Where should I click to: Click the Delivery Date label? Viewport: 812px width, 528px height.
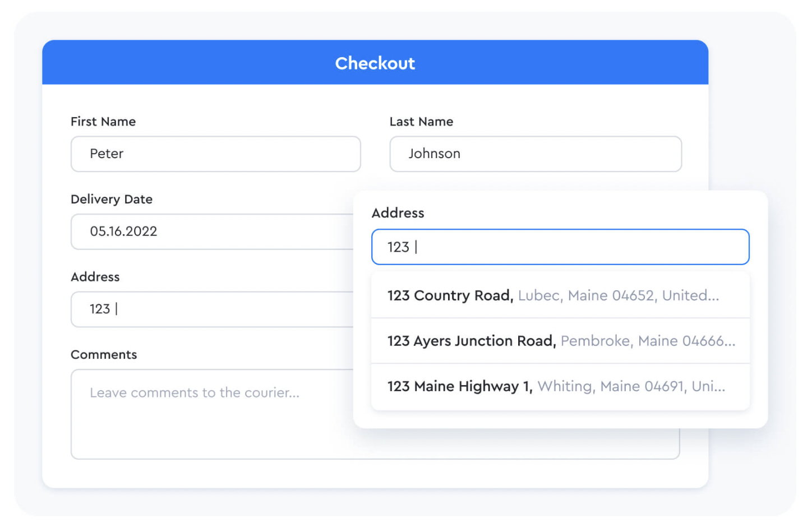coord(112,199)
